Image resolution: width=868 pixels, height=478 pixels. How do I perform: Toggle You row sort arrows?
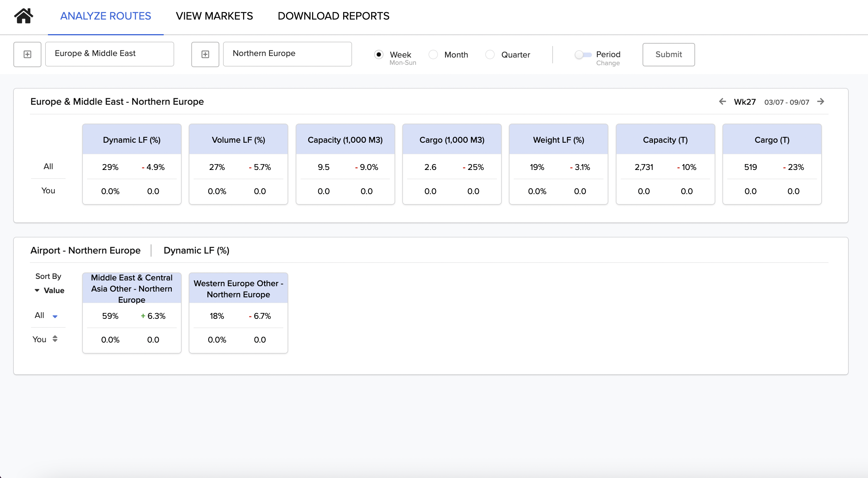(x=55, y=339)
